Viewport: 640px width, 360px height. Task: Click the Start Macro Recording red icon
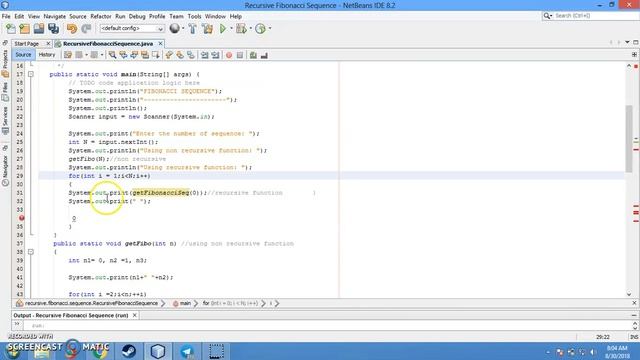[229, 55]
